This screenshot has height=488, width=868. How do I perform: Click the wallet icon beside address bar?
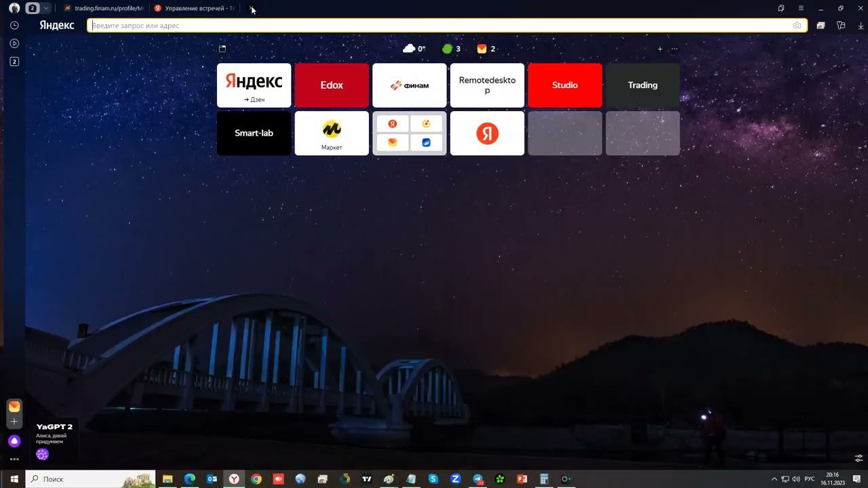point(821,26)
